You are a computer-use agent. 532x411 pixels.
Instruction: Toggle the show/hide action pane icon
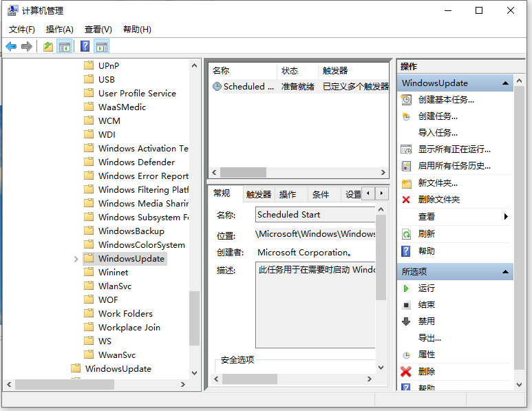[102, 47]
